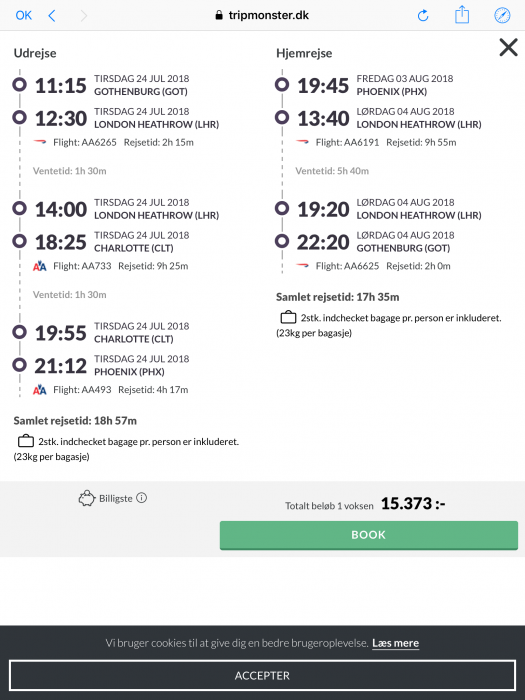This screenshot has height=700, width=525.
Task: Click British Airways logo for flight AA6265
Action: 40,142
